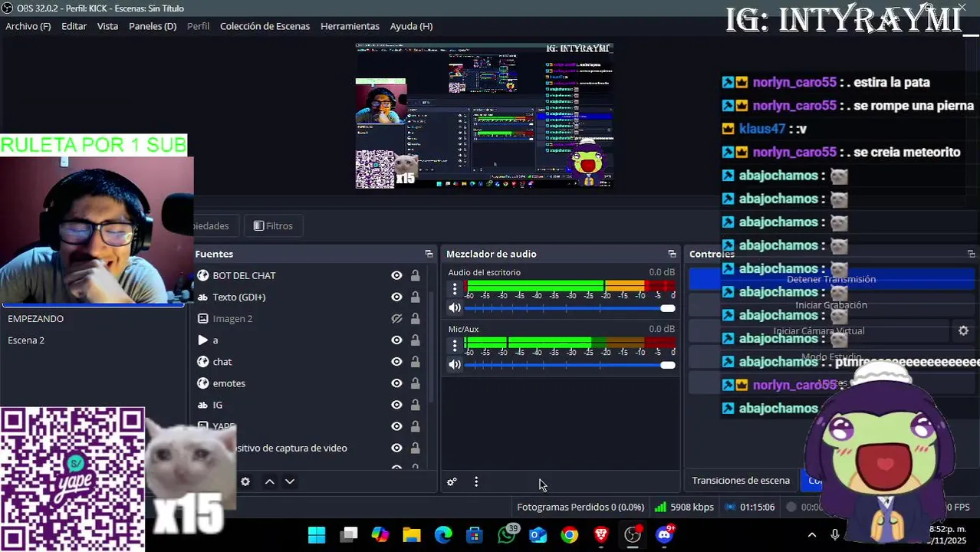Switch to Transiciones de escena tab
Image resolution: width=980 pixels, height=552 pixels.
pyautogui.click(x=741, y=481)
